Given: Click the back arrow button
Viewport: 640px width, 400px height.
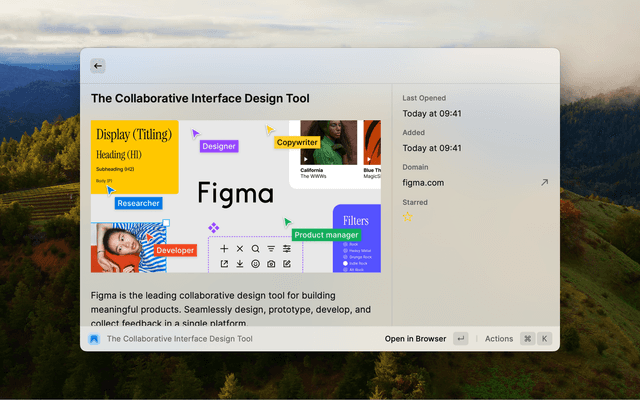Looking at the screenshot, I should (98, 66).
